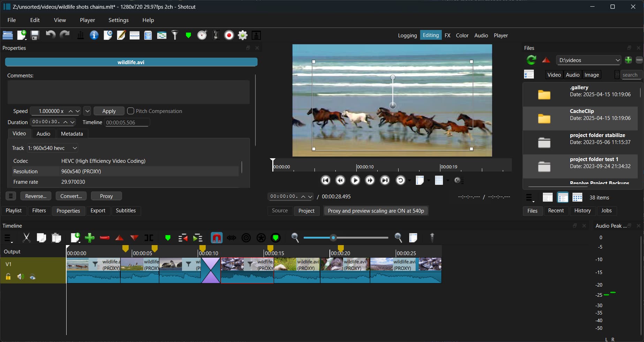Screen dimensions: 644x342
Task: Toggle Scrub While Dragging button
Action: (x=232, y=238)
